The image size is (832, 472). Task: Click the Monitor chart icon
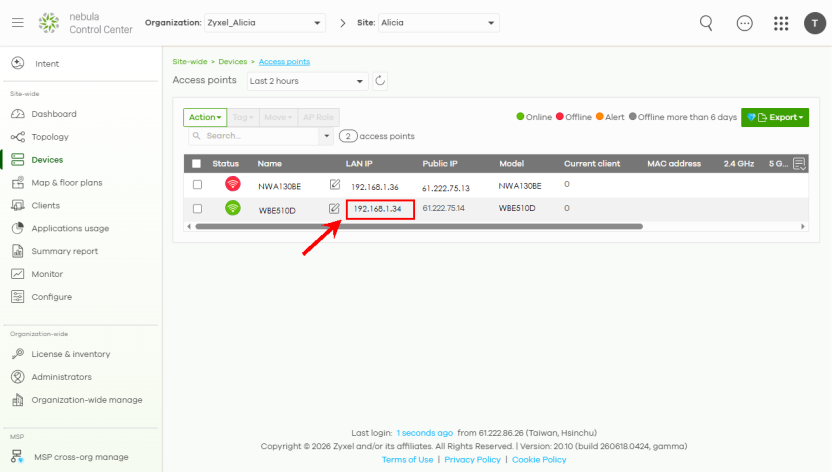pyautogui.click(x=18, y=274)
